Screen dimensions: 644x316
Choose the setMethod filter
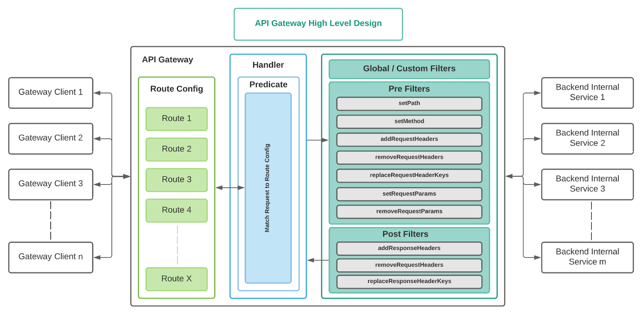tap(409, 122)
